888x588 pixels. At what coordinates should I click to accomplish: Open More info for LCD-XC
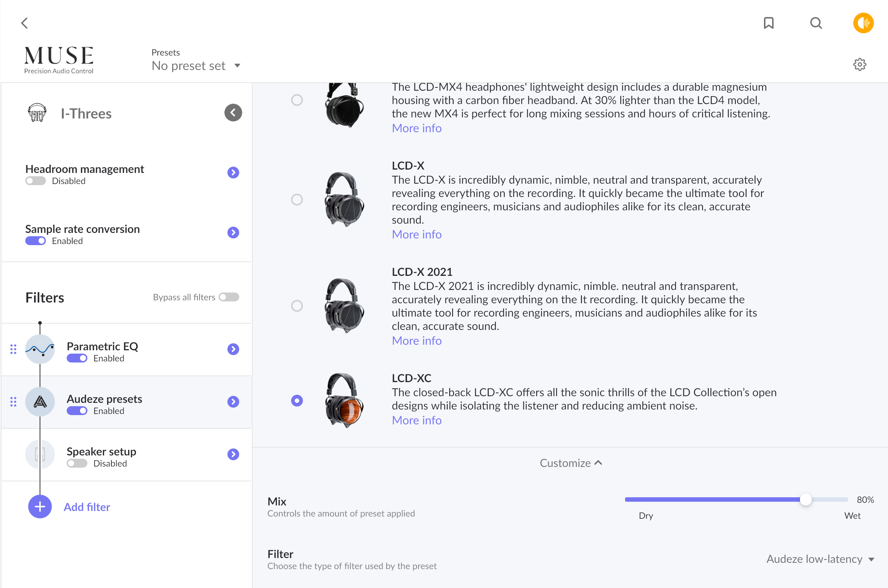click(417, 420)
